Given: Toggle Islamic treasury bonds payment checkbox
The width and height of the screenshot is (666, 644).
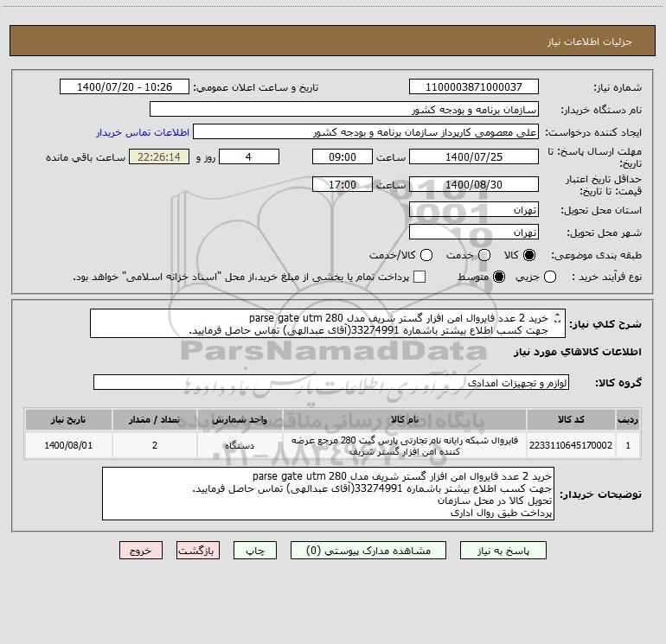Looking at the screenshot, I should point(419,277).
